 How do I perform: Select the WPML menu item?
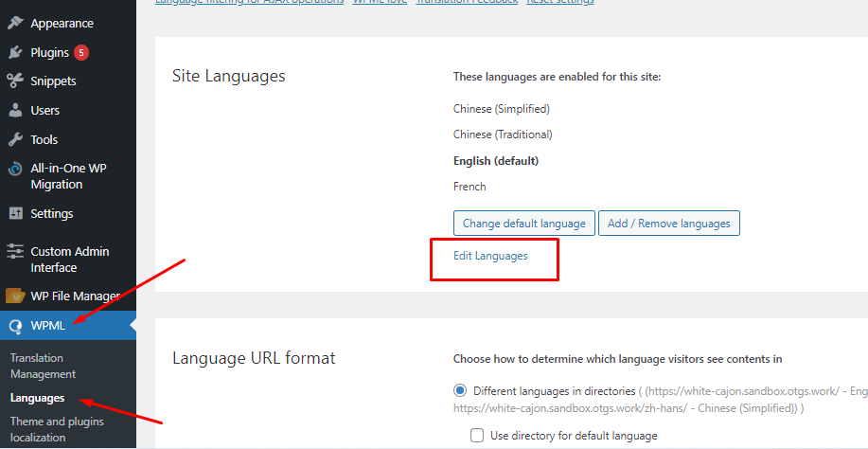tap(68, 326)
